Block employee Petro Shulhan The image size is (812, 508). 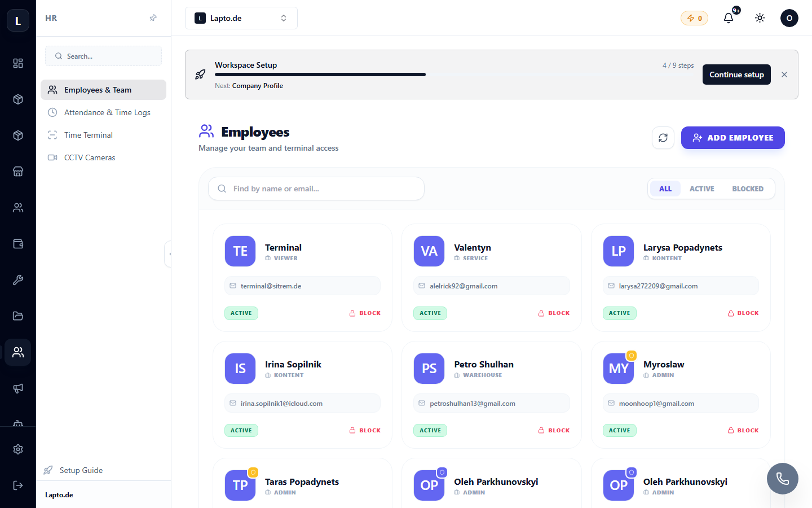point(554,431)
